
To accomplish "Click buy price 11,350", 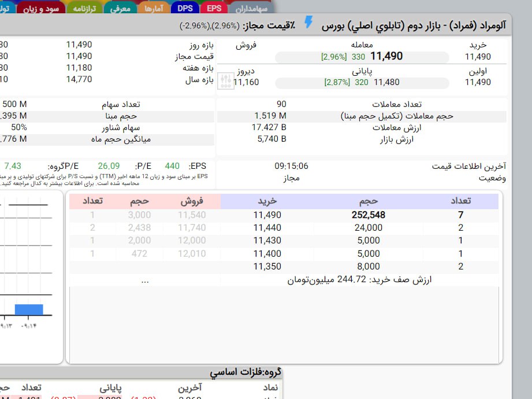I will (x=267, y=267).
